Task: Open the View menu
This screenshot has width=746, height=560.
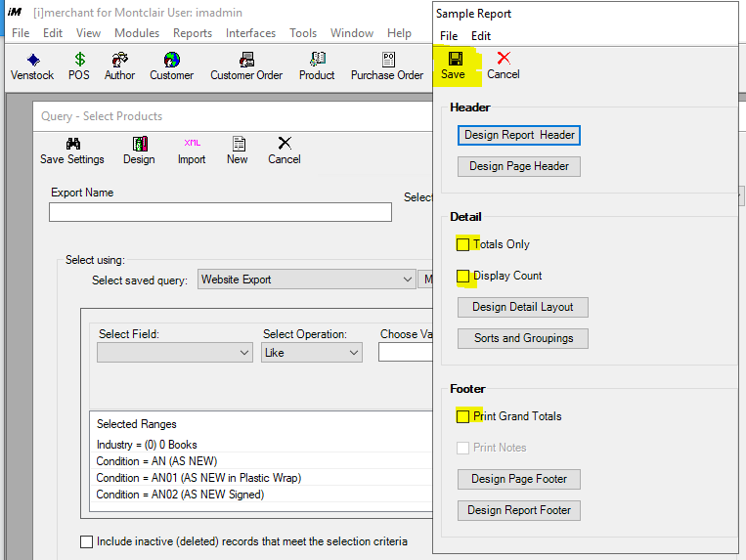Action: pos(89,33)
